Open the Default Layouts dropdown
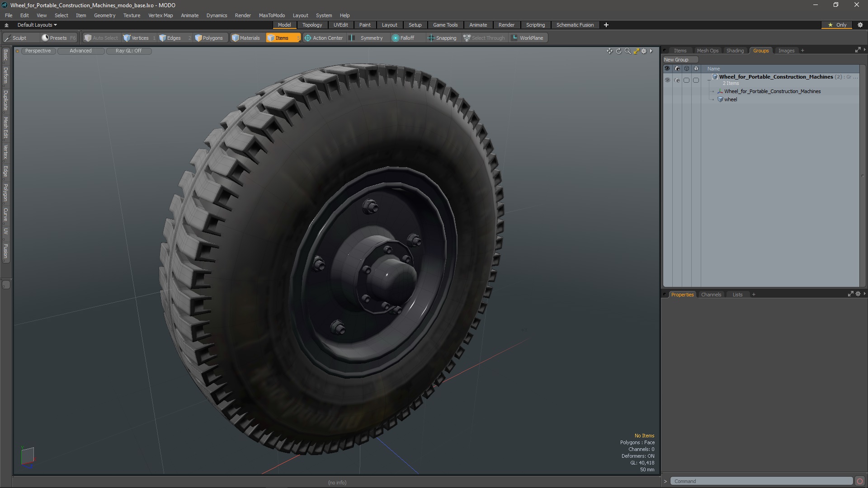868x488 pixels. (37, 25)
